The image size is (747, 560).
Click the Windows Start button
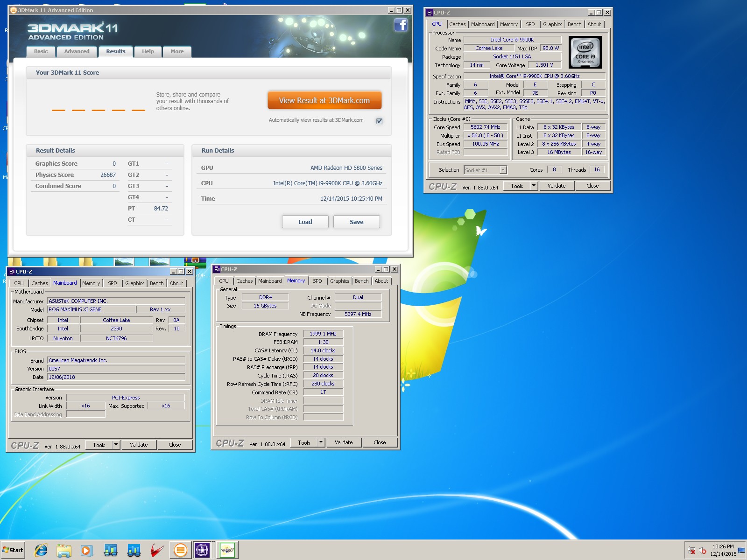13,550
